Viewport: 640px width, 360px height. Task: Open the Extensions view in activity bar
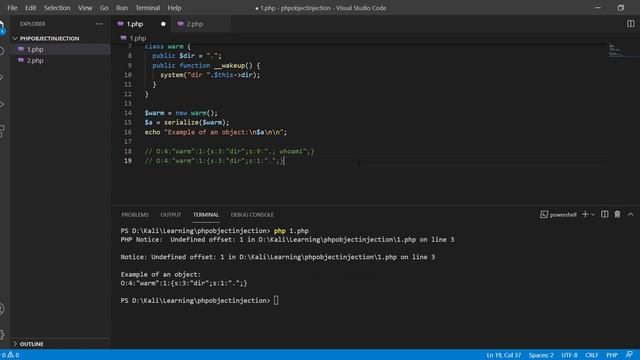(2, 131)
